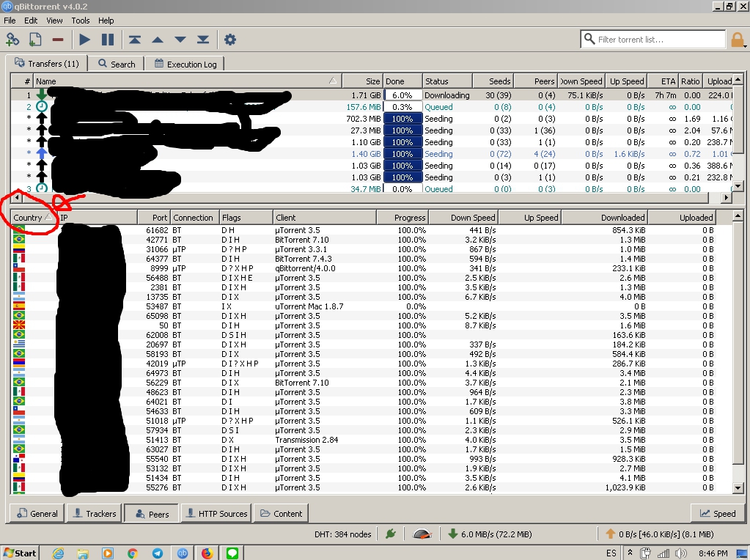Click ES language indicator in tray
This screenshot has width=750, height=560.
coord(611,553)
